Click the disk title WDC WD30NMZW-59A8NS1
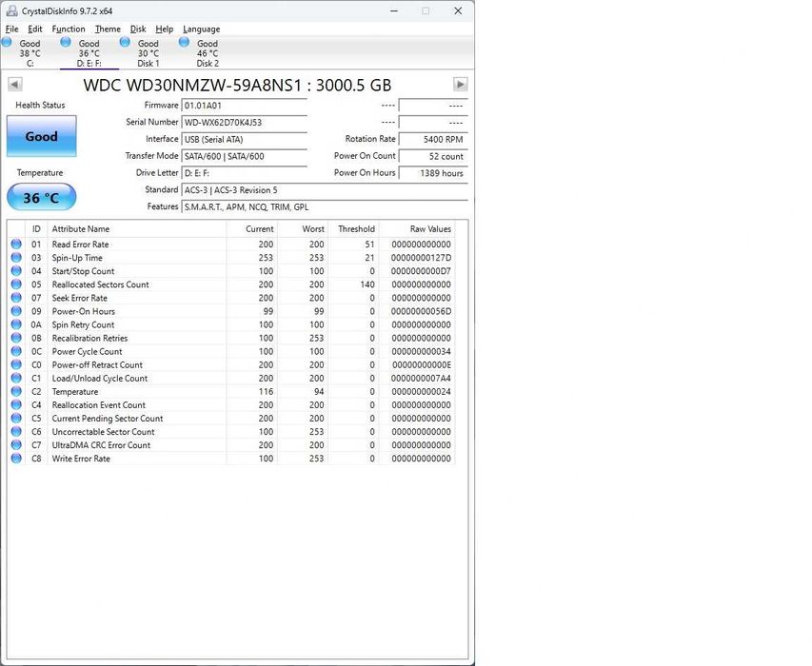812x666 pixels. [x=237, y=85]
